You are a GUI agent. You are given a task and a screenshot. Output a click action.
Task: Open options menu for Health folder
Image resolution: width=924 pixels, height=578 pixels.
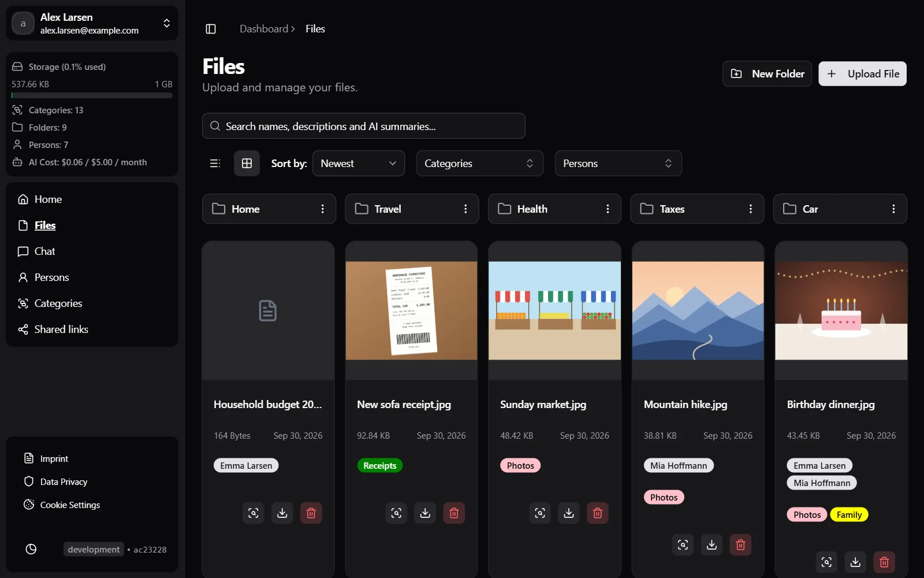(x=608, y=209)
